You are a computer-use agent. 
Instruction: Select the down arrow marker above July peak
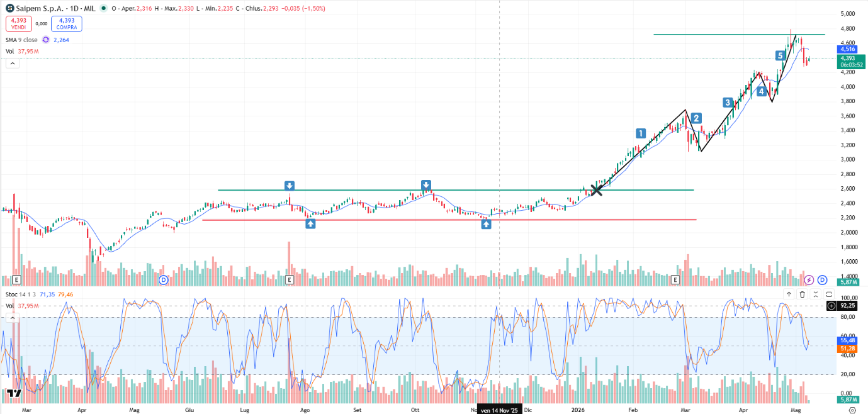(x=289, y=186)
